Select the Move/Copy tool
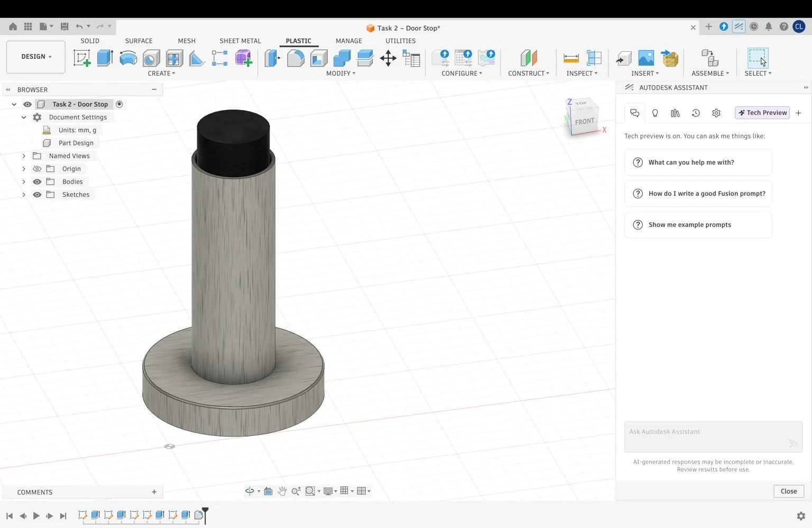This screenshot has width=812, height=528. [x=388, y=58]
